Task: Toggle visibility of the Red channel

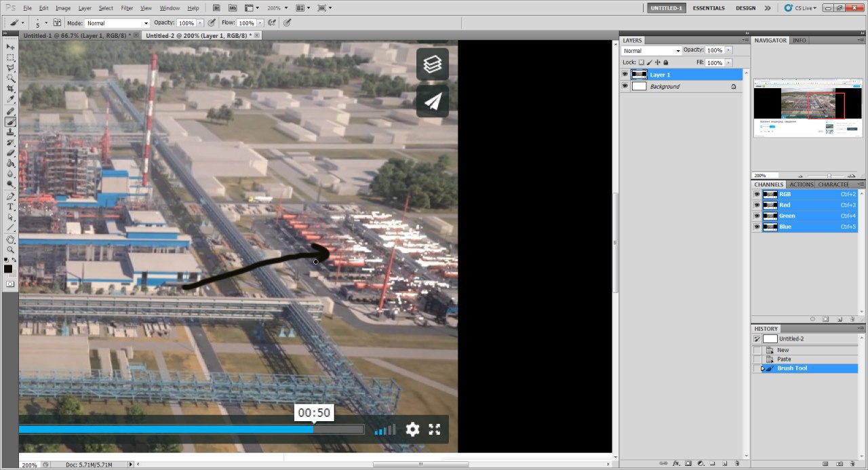Action: click(x=757, y=205)
